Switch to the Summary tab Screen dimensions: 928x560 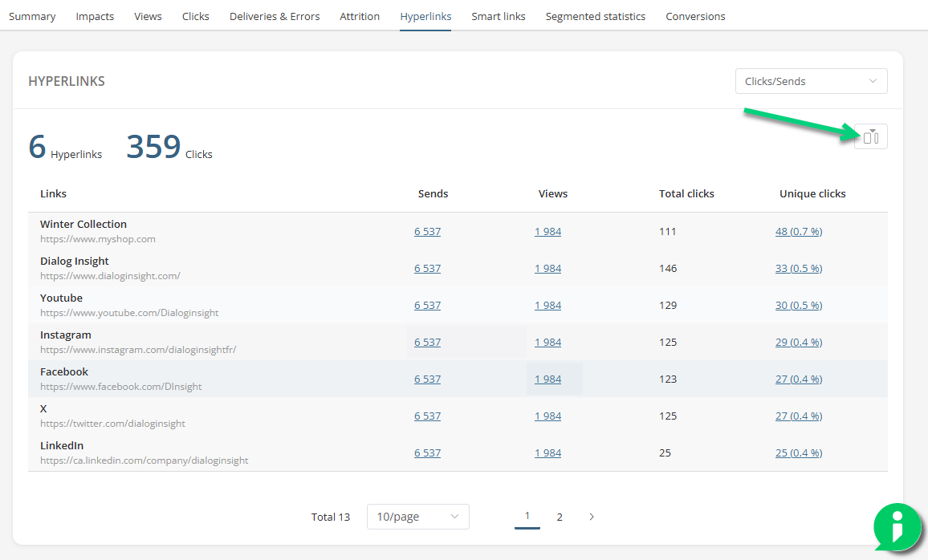pos(32,17)
